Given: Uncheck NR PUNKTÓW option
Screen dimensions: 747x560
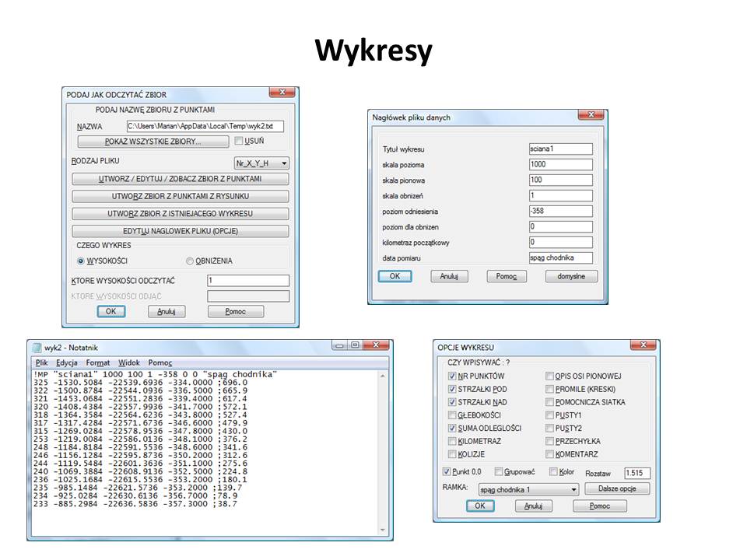Looking at the screenshot, I should click(452, 376).
